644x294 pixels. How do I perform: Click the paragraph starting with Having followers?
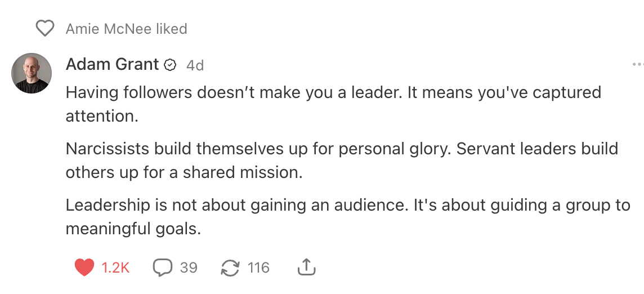tap(333, 92)
